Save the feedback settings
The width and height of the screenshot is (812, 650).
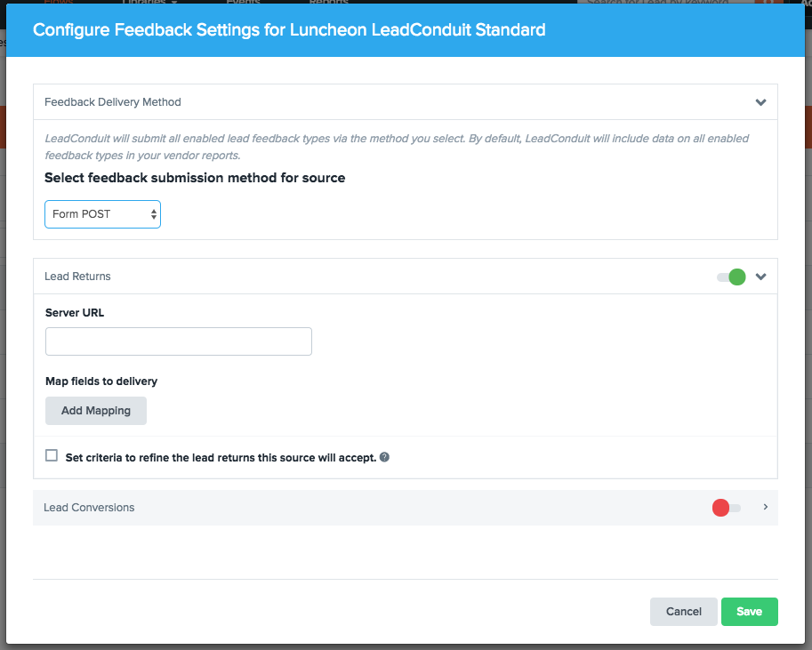tap(750, 612)
